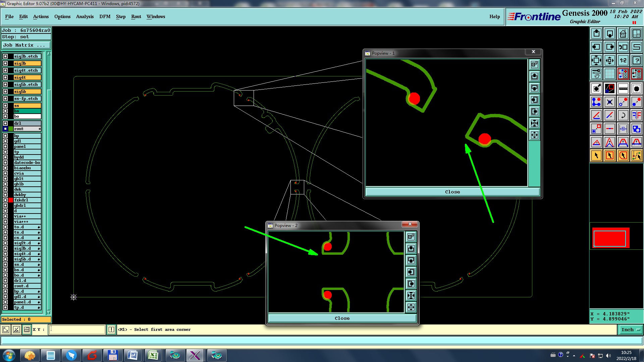The height and width of the screenshot is (362, 644).
Task: Click the X Y coordinate input field
Action: [77, 329]
